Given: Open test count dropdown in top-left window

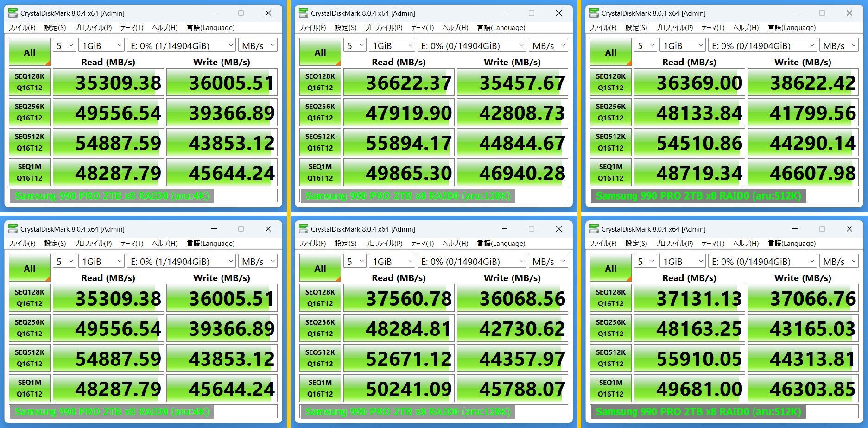Looking at the screenshot, I should pyautogui.click(x=64, y=45).
